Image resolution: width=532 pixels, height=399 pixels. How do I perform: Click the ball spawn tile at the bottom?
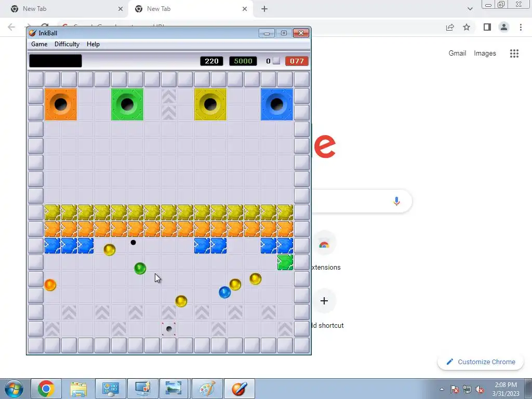coord(169,329)
